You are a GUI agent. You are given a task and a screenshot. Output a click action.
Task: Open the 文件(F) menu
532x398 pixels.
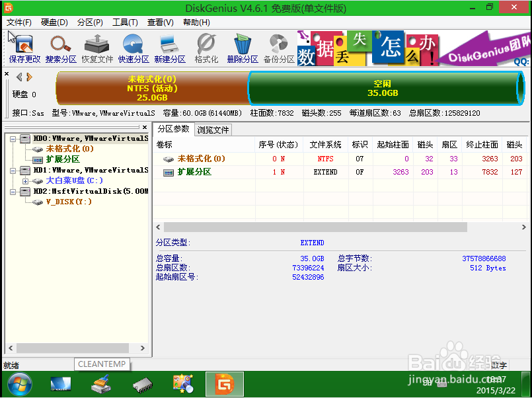pos(19,22)
